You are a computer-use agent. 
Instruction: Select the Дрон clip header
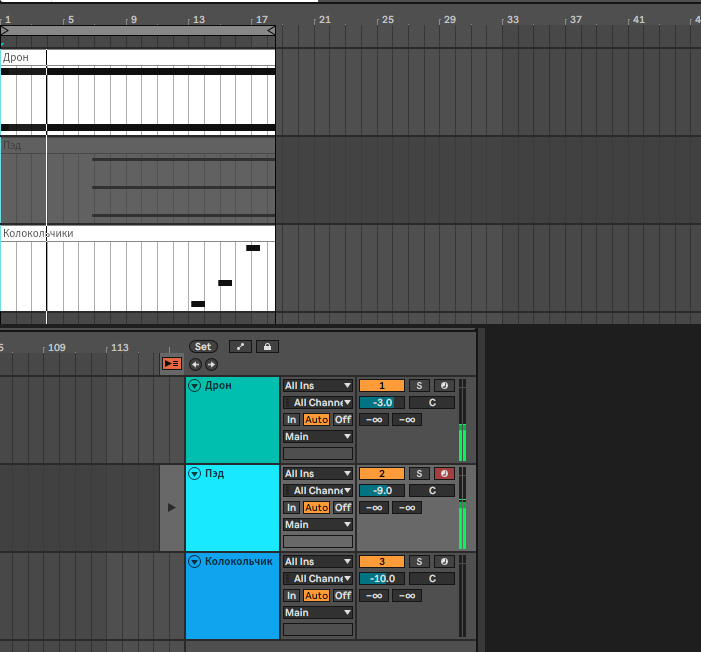138,58
